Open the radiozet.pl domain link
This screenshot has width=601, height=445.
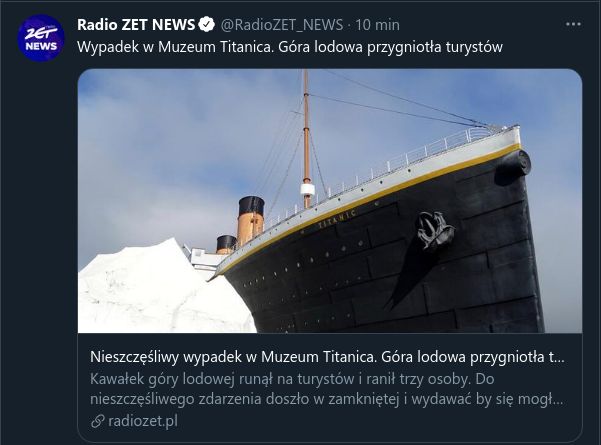point(143,421)
